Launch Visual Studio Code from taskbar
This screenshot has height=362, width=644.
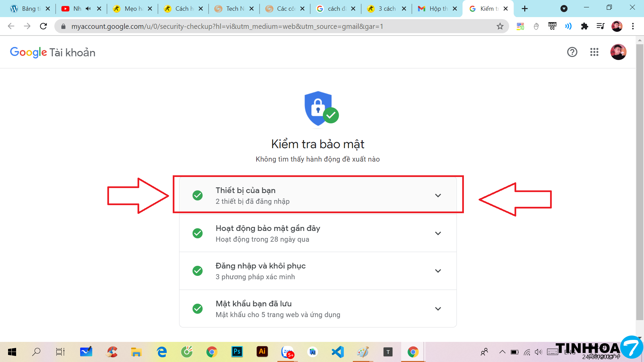coord(338,352)
